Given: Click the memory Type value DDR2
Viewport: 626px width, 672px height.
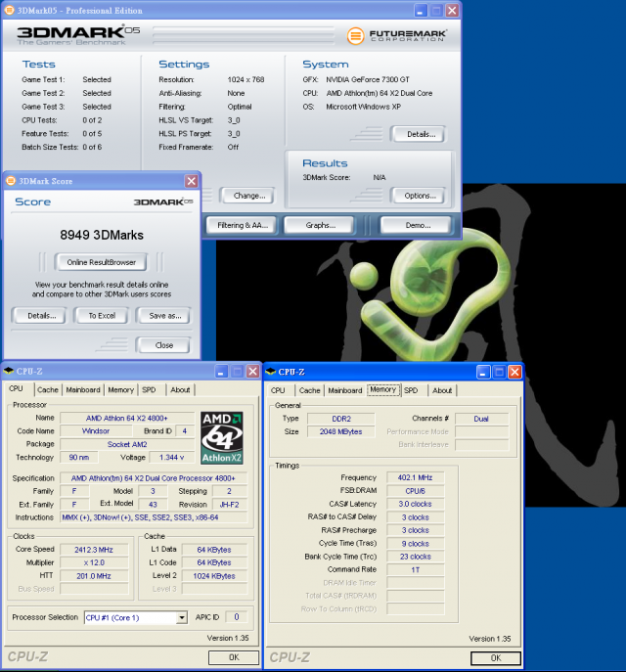Looking at the screenshot, I should pyautogui.click(x=341, y=419).
